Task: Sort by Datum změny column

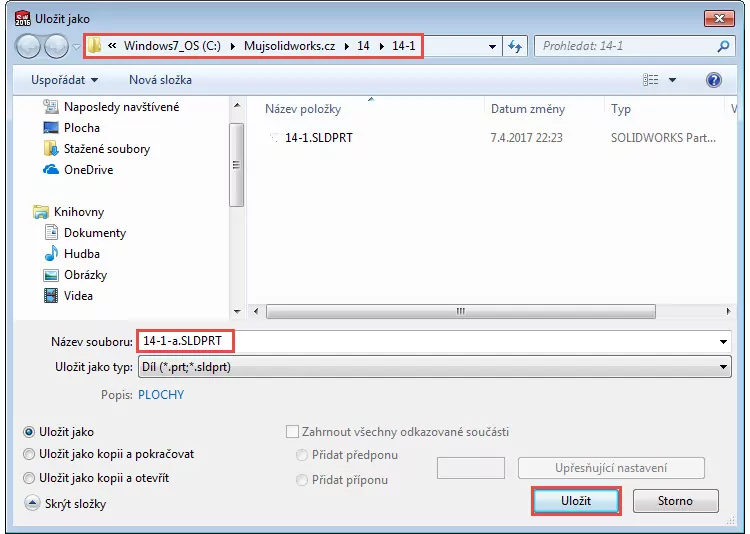Action: (x=528, y=109)
